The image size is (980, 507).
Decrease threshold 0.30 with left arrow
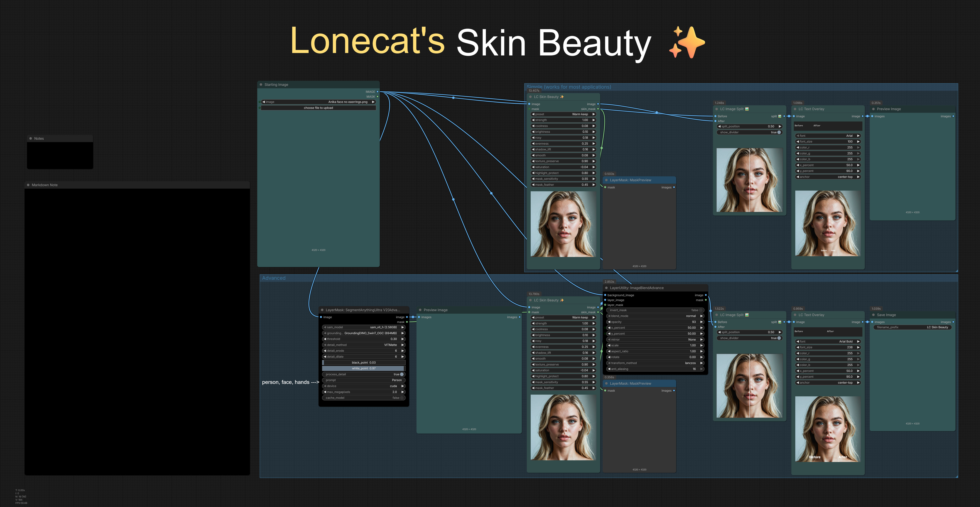325,339
